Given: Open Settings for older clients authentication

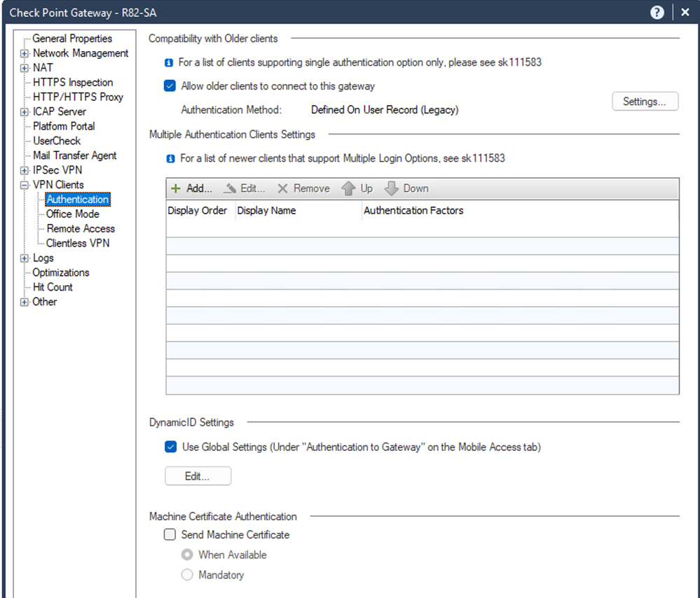Looking at the screenshot, I should pos(645,102).
